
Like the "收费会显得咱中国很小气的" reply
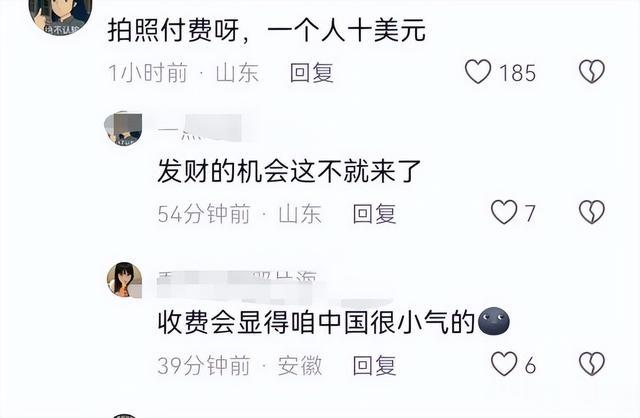click(x=504, y=364)
